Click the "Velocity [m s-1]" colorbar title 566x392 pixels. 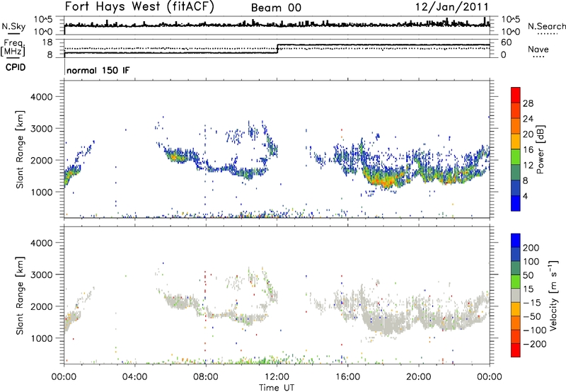(553, 295)
